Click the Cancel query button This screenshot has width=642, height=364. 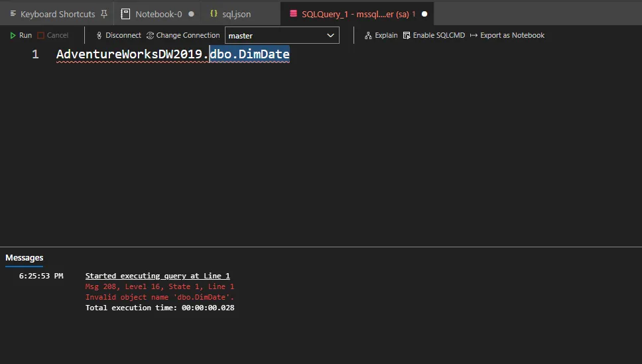point(53,35)
